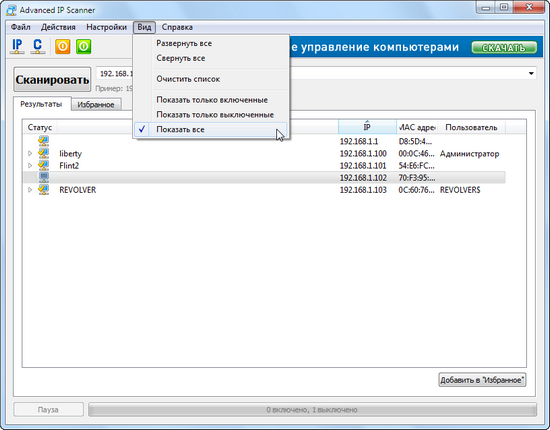Switch to the Результаты tab
550x430 pixels.
41,104
